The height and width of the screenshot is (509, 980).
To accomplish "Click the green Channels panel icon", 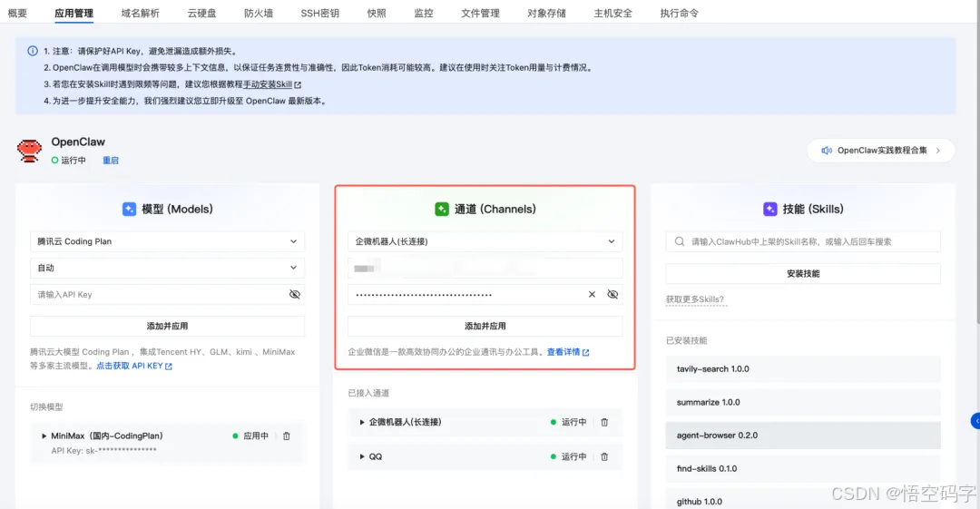I will point(442,209).
